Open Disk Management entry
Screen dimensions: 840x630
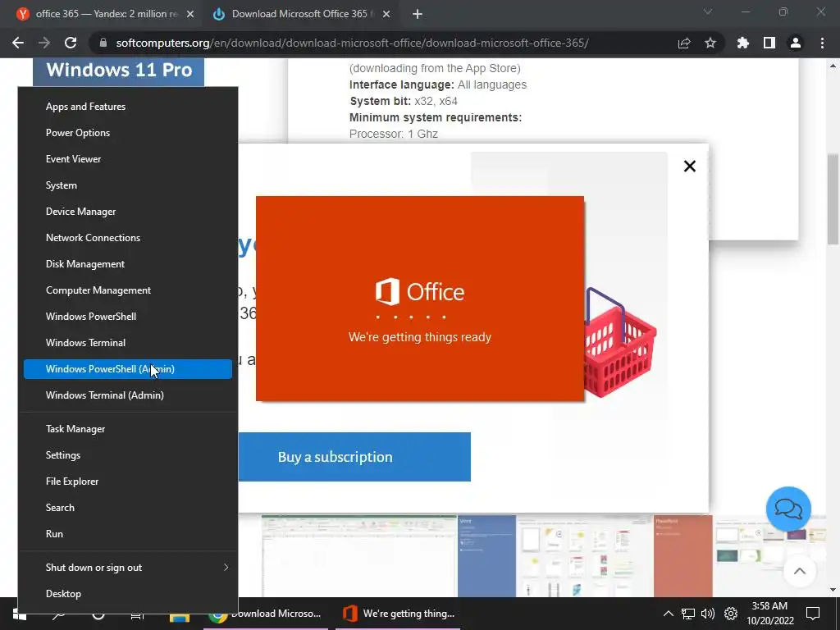[x=127, y=264]
